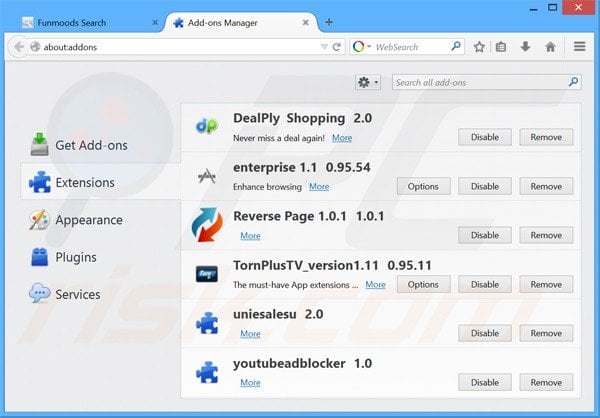Close the Add-ons Manager tab
The width and height of the screenshot is (600, 418).
305,23
